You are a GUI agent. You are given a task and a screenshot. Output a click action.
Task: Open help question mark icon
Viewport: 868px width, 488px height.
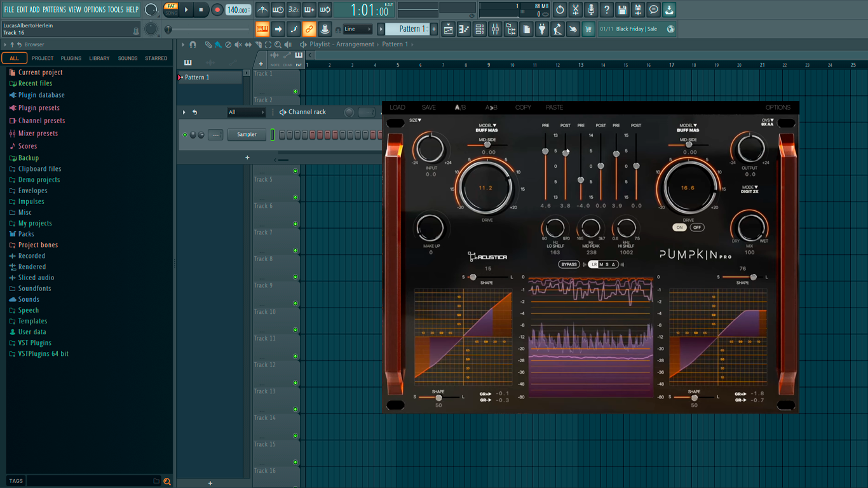(x=607, y=10)
